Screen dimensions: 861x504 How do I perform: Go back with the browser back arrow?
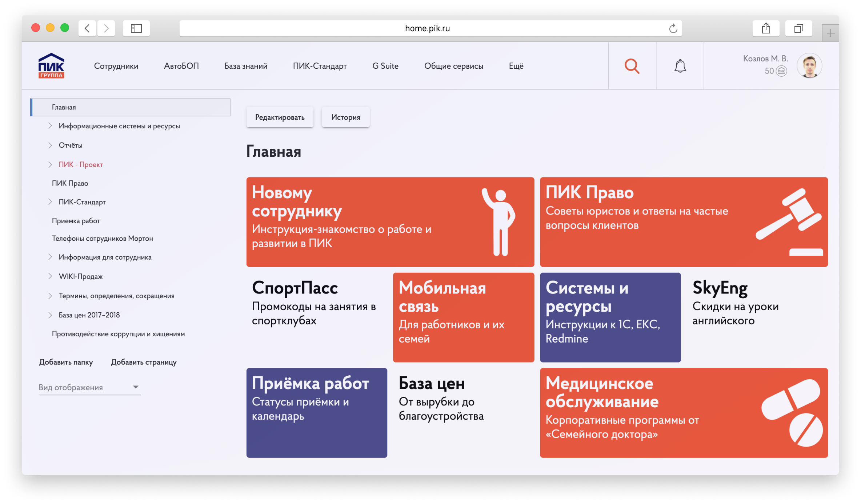click(87, 28)
